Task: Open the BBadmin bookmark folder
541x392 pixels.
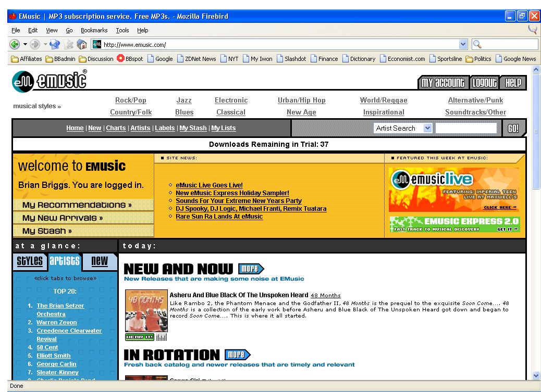Action: [60, 59]
